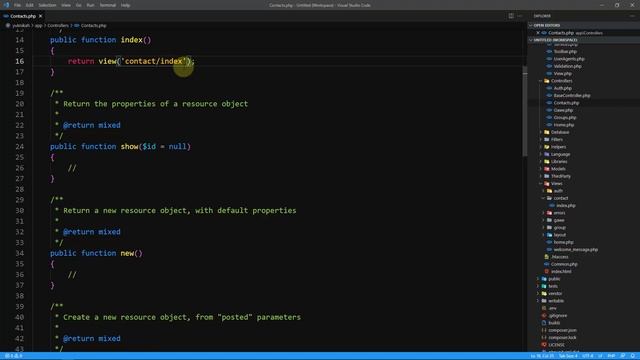The image size is (640, 360).
Task: Open notifications bell in status bar
Action: click(633, 356)
